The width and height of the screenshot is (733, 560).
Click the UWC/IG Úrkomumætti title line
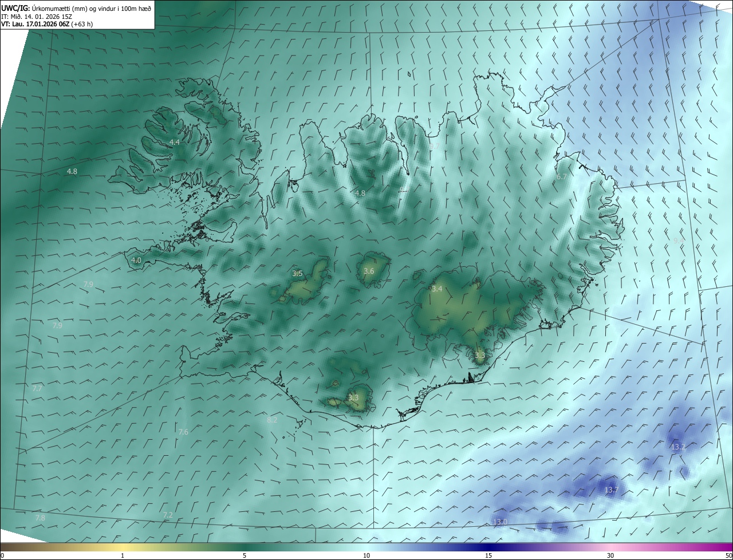pos(76,8)
